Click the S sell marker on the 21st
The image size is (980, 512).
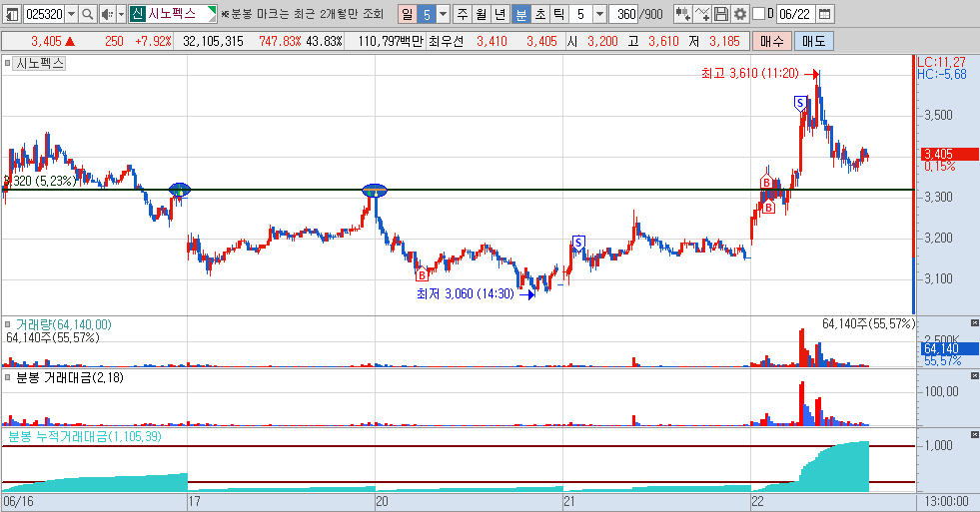578,243
